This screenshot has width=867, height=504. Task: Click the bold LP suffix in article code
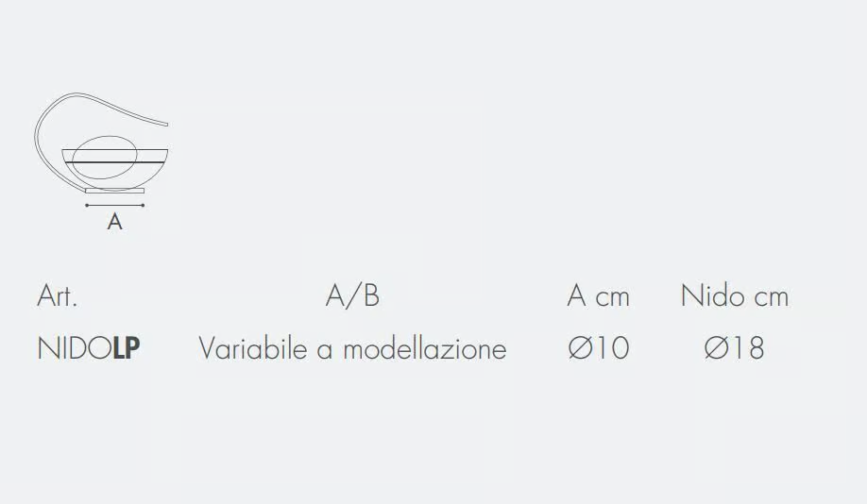click(126, 348)
